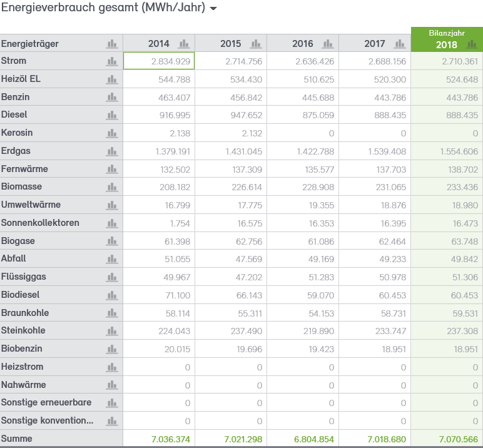Show chart for the Erdgas row
The width and height of the screenshot is (483, 448).
click(112, 151)
